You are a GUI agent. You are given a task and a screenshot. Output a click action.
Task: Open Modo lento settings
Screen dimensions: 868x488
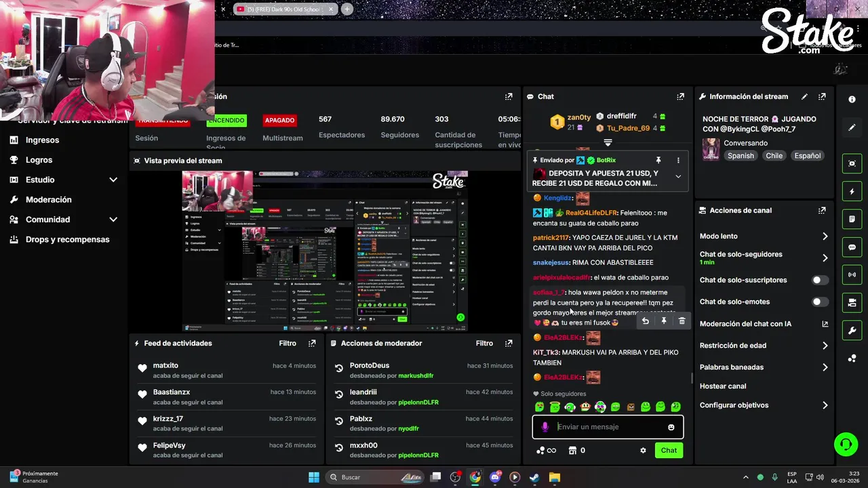click(764, 237)
